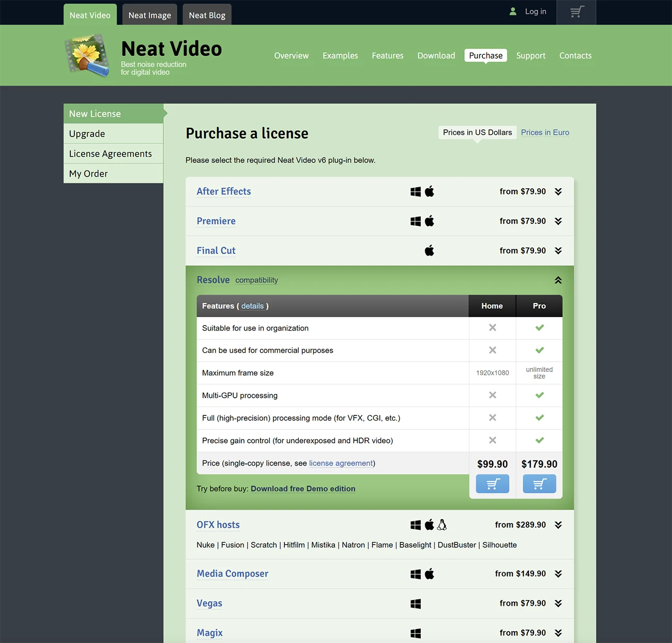Add Resolve Pro edition to cart
This screenshot has width=672, height=643.
click(x=539, y=484)
